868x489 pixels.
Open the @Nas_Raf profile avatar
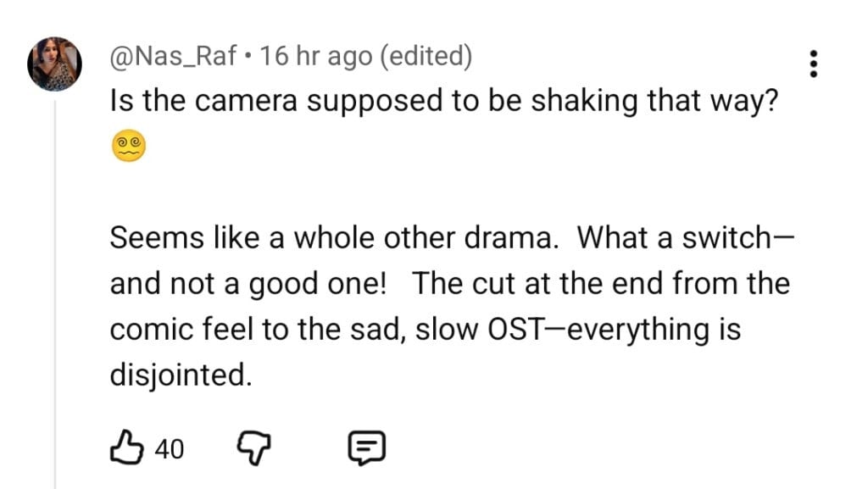coord(55,64)
